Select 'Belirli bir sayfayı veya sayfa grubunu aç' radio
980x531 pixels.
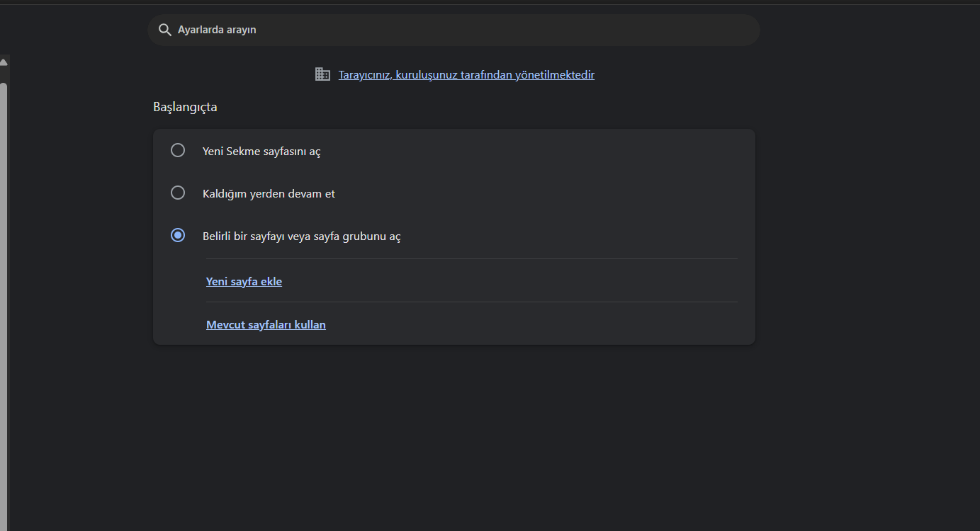tap(178, 235)
